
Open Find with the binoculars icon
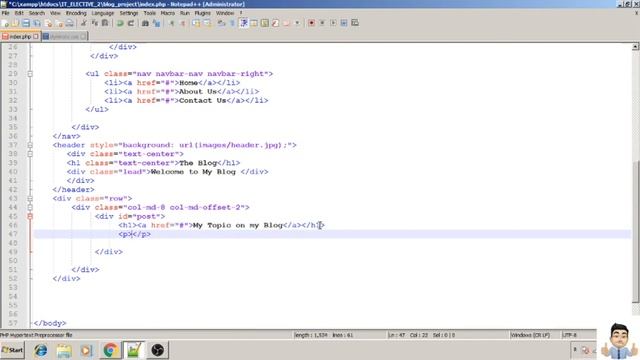coord(145,23)
